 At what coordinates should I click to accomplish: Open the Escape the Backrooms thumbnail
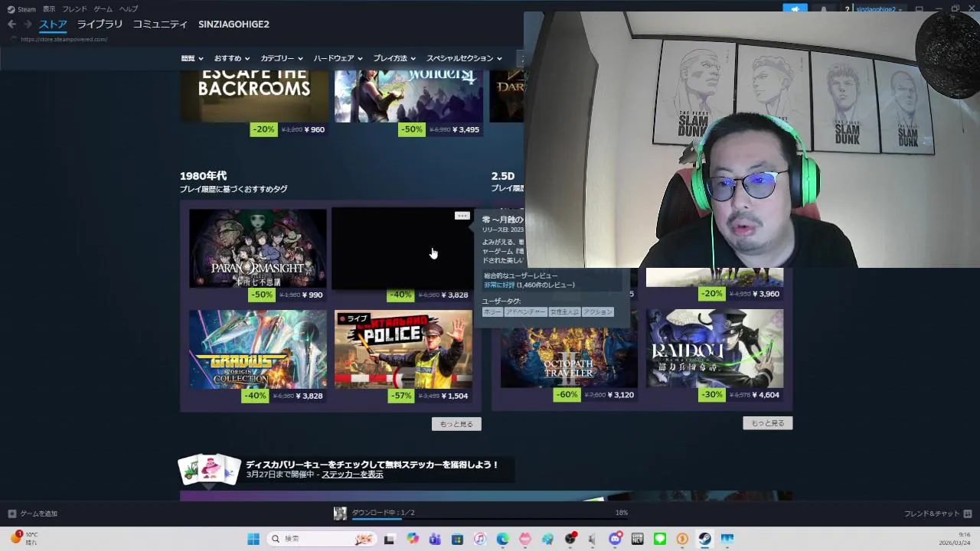coord(254,95)
